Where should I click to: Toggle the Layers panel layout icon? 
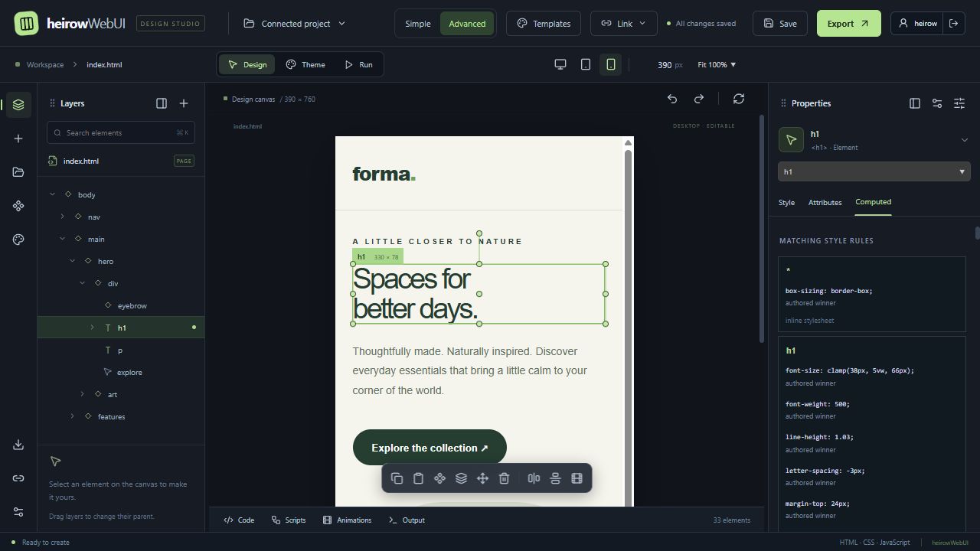162,103
